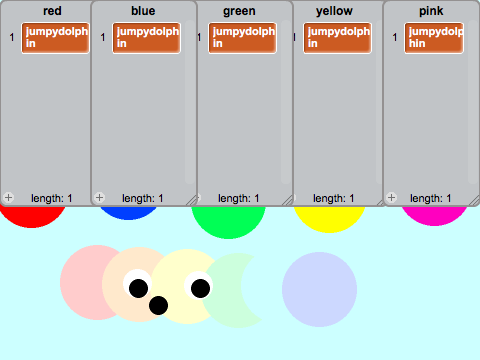Select the jumpydolphin entry in pink list
480x360 pixels.
click(434, 38)
